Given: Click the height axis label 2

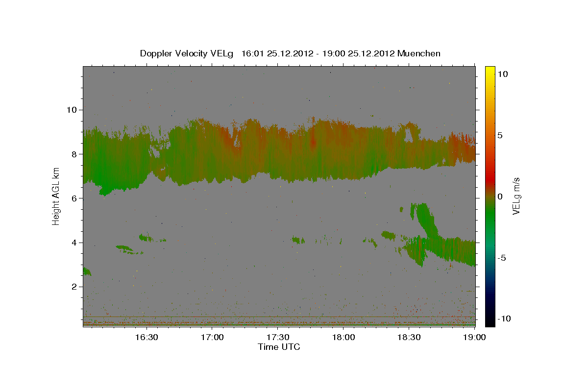Looking at the screenshot, I should point(75,287).
